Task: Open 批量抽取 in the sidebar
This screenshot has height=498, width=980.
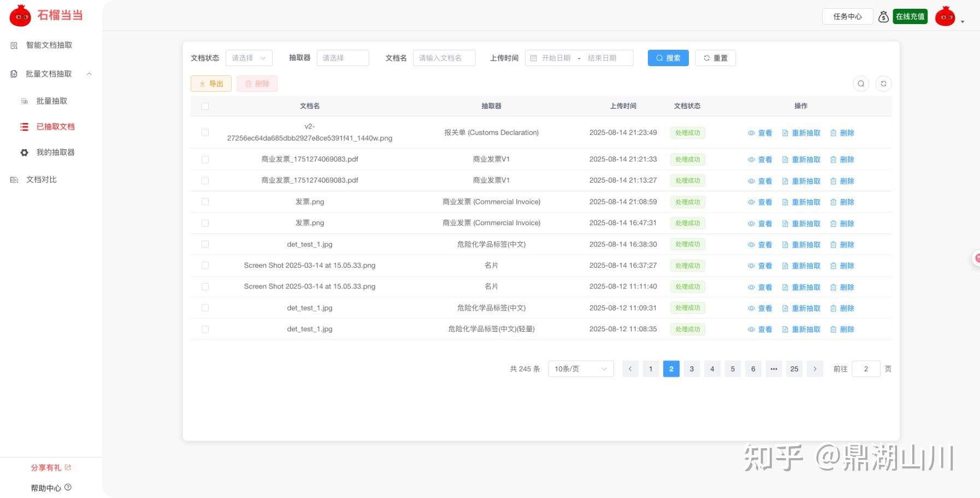Action: click(52, 101)
